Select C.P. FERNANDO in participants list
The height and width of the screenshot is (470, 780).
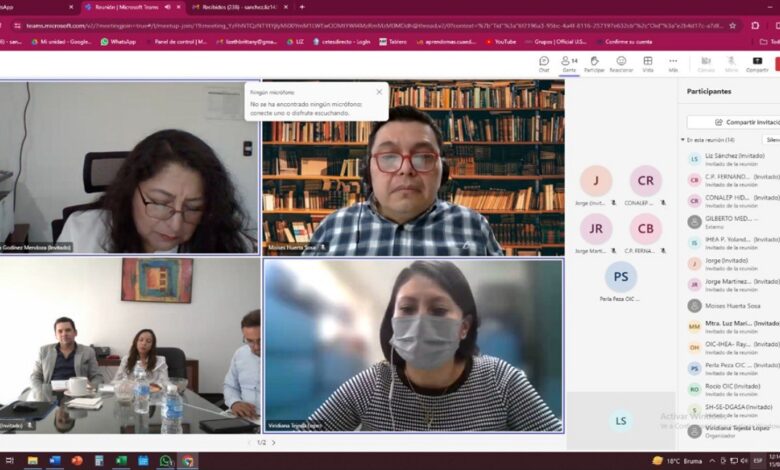(733, 180)
